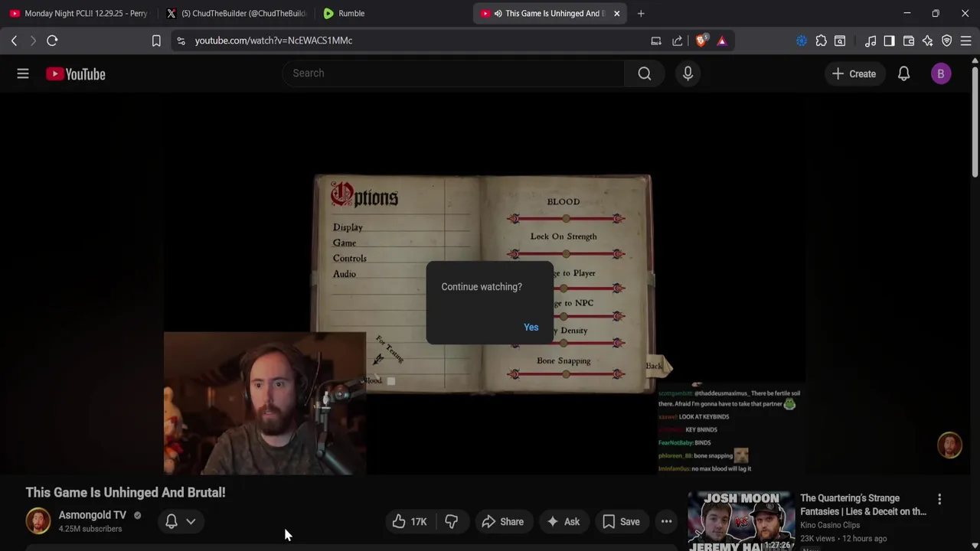
Task: Submit search with the magnifier button
Action: click(645, 73)
